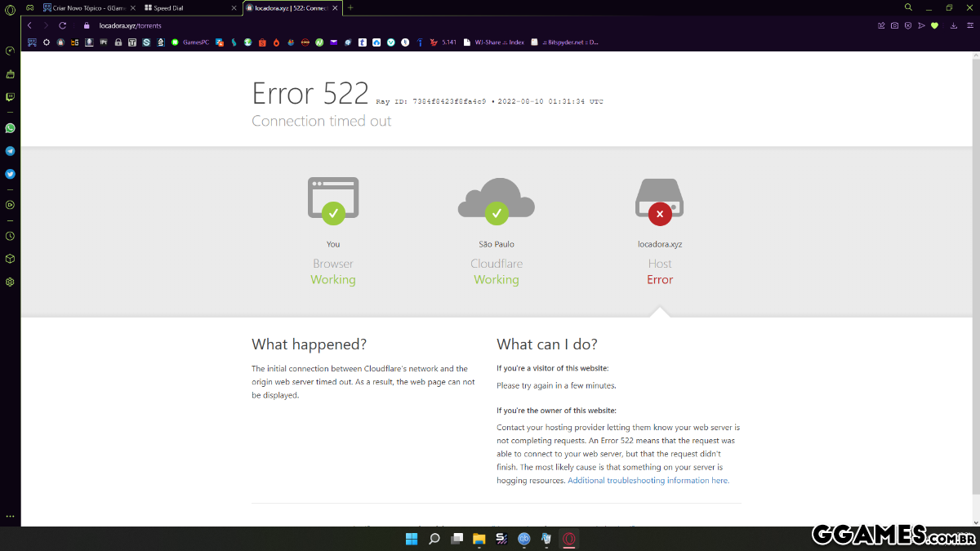Open the Extensions cube icon in the sidebar

click(x=10, y=258)
